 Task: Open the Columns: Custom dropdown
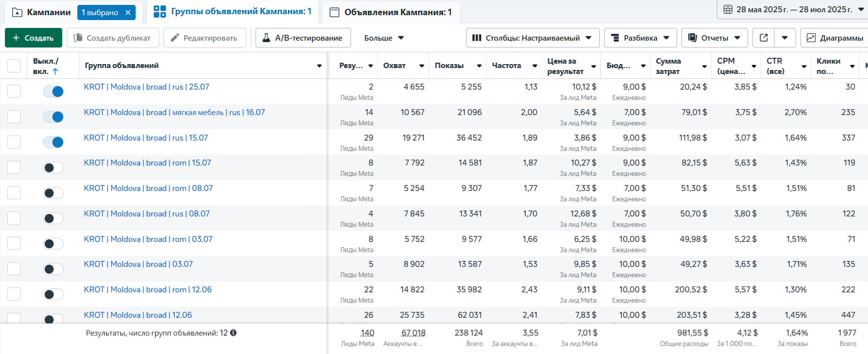tap(532, 38)
